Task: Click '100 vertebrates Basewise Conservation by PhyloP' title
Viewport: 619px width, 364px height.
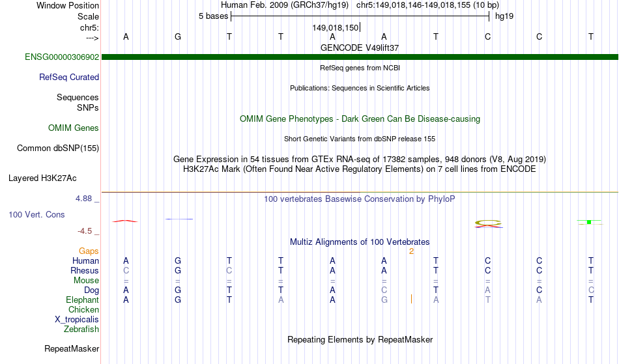Action: [x=360, y=199]
